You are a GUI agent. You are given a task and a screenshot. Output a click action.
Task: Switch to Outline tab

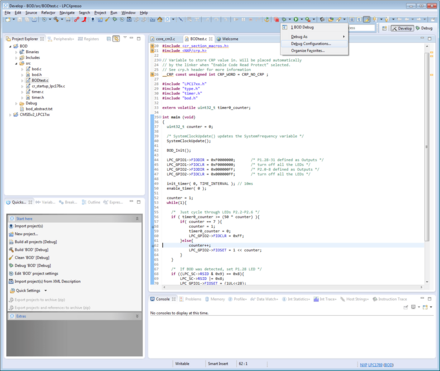91,202
